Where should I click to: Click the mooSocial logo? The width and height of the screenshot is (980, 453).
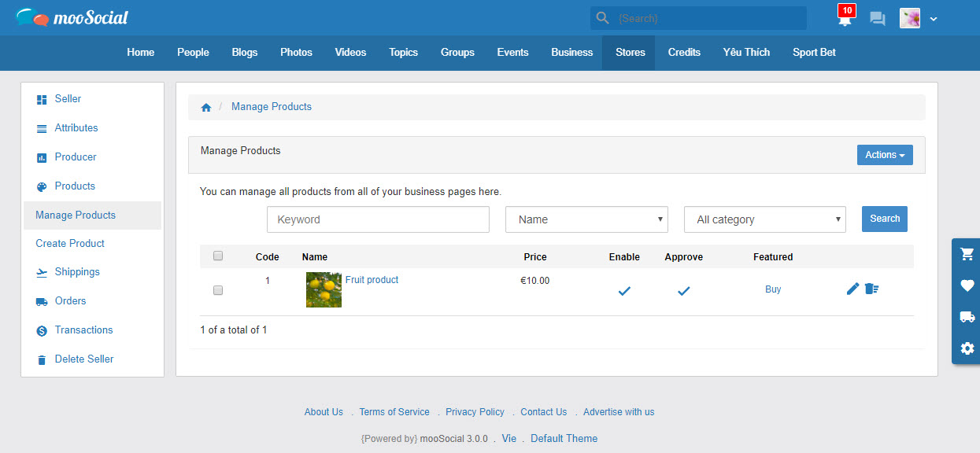(x=72, y=17)
